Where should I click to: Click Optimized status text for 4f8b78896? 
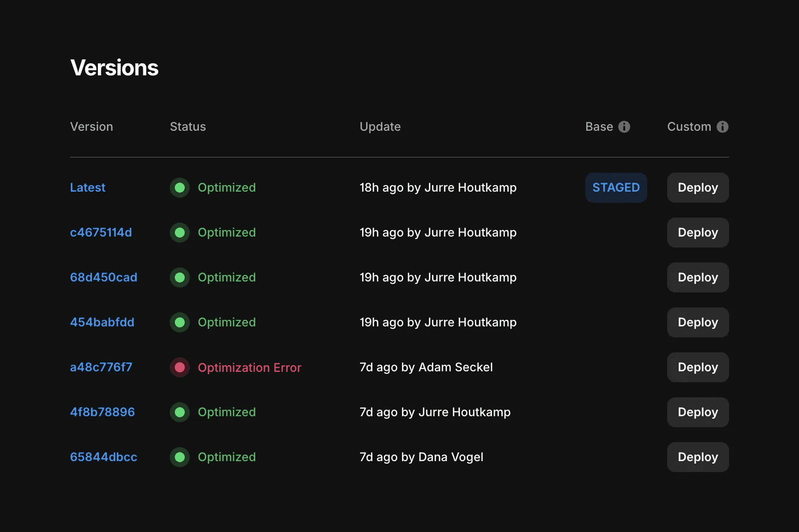tap(227, 412)
